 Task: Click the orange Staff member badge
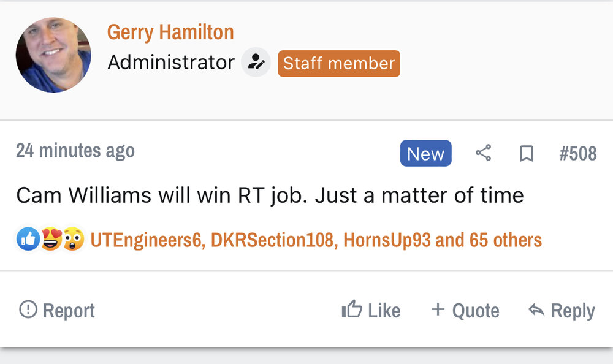339,63
